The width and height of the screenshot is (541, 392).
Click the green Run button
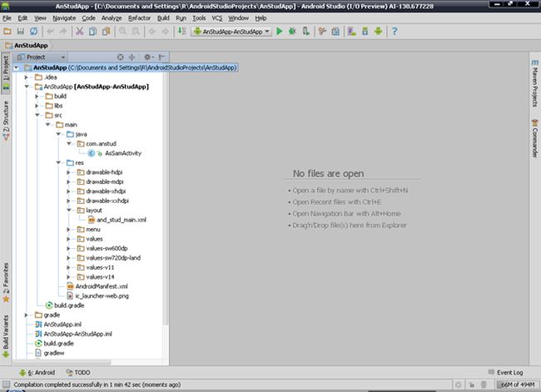coord(280,32)
